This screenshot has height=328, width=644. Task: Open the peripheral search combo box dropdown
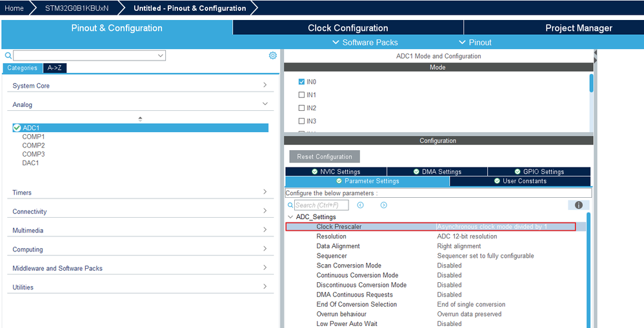point(161,55)
